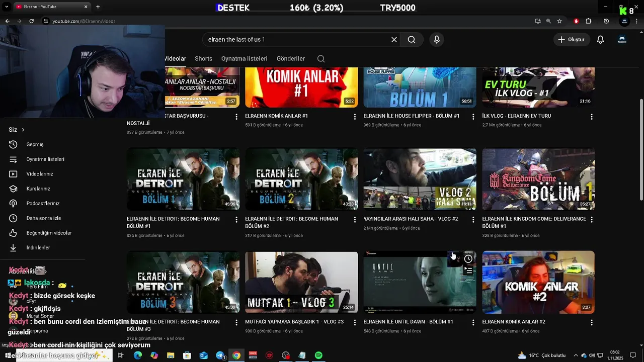Switch to the Oynatma listeleri channel tab
The height and width of the screenshot is (362, 644).
pos(245,59)
